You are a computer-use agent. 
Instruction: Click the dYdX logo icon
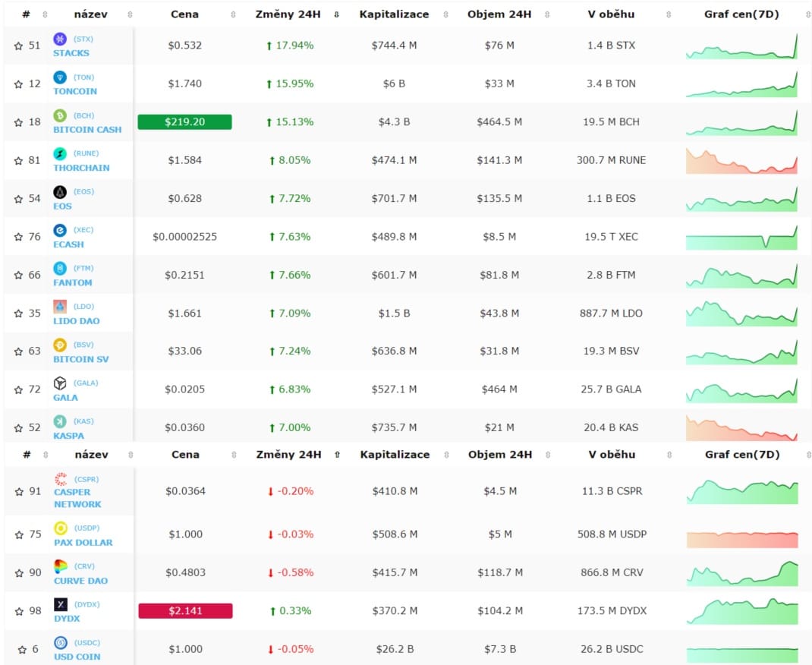[x=60, y=604]
